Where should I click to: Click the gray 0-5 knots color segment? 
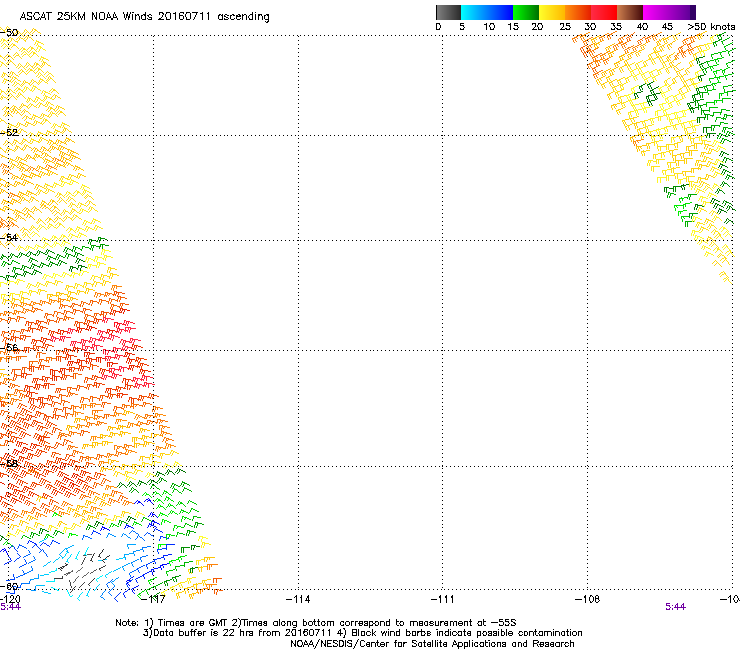pos(448,12)
